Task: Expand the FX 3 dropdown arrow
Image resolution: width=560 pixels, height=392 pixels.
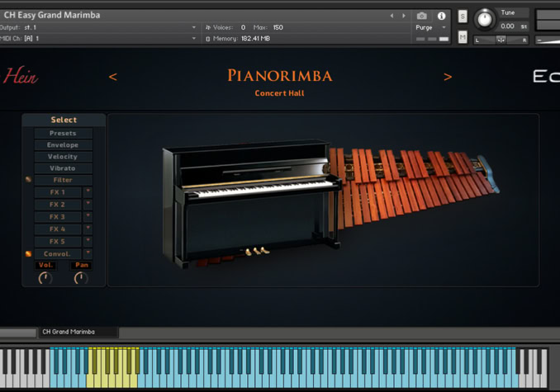Action: tap(88, 217)
